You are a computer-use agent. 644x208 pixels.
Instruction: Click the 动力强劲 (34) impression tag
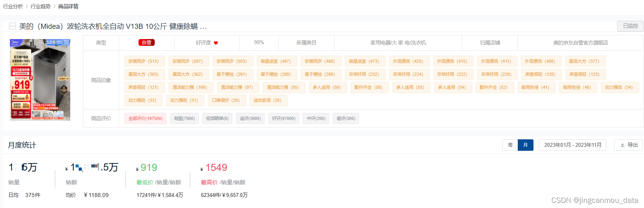(x=620, y=87)
